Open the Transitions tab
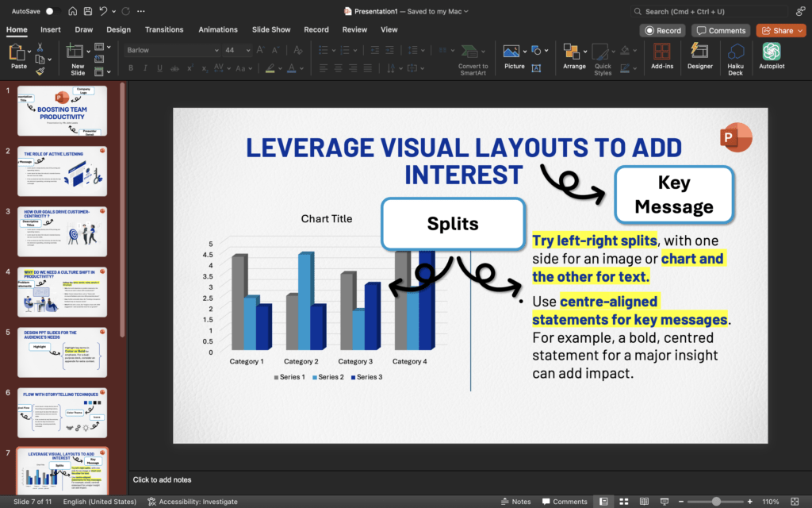Viewport: 812px width, 508px height. tap(164, 29)
